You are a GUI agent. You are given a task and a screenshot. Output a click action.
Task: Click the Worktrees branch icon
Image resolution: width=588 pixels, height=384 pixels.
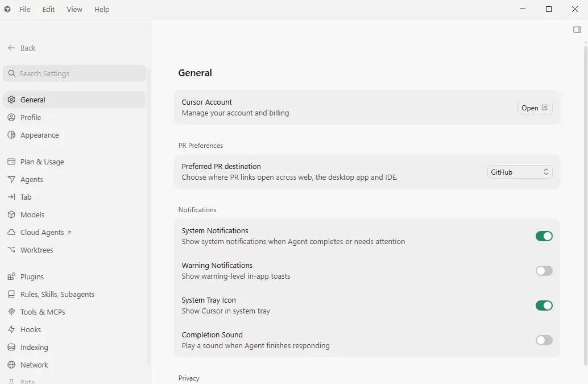(x=11, y=250)
